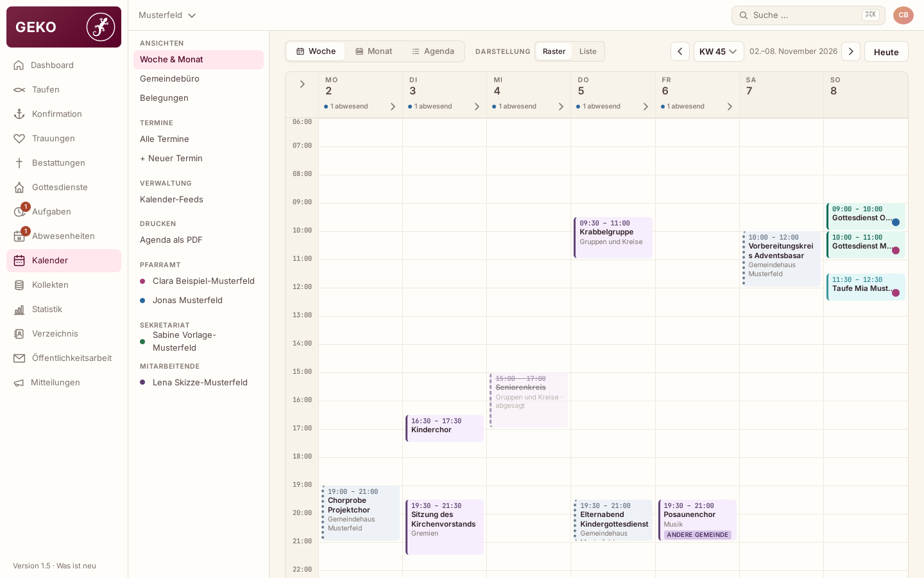The height and width of the screenshot is (578, 924).
Task: Click the Verzeichnis contacts icon
Action: coord(19,333)
